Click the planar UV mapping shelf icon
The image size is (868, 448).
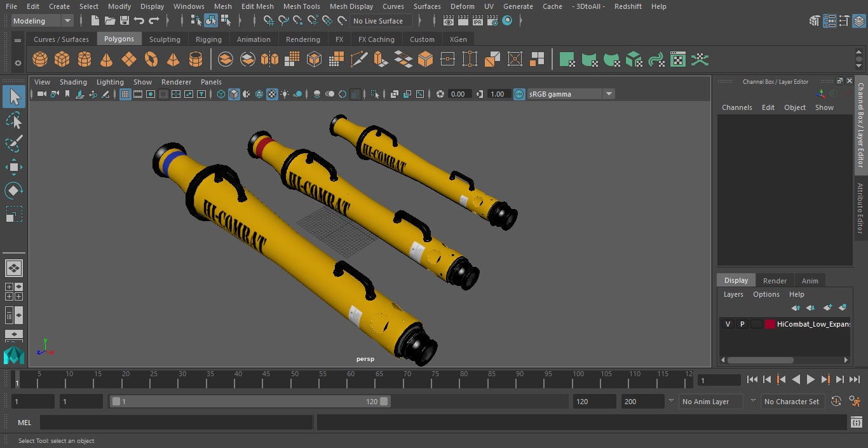coord(567,60)
